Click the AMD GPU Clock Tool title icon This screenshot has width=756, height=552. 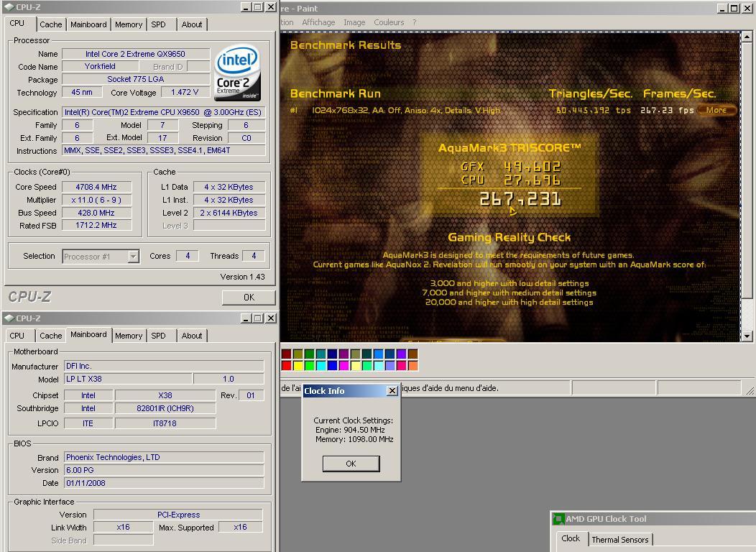pos(558,519)
